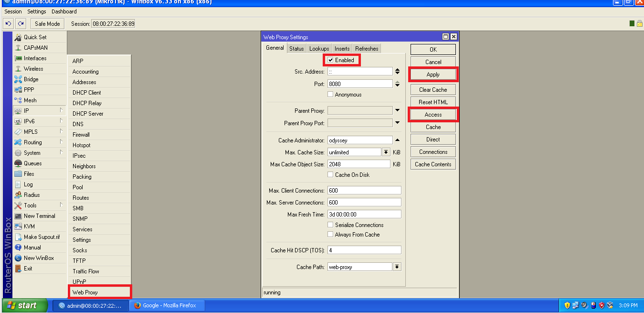Enable the Anonymous checkbox
Viewport: 644px width, 313px height.
(x=330, y=95)
